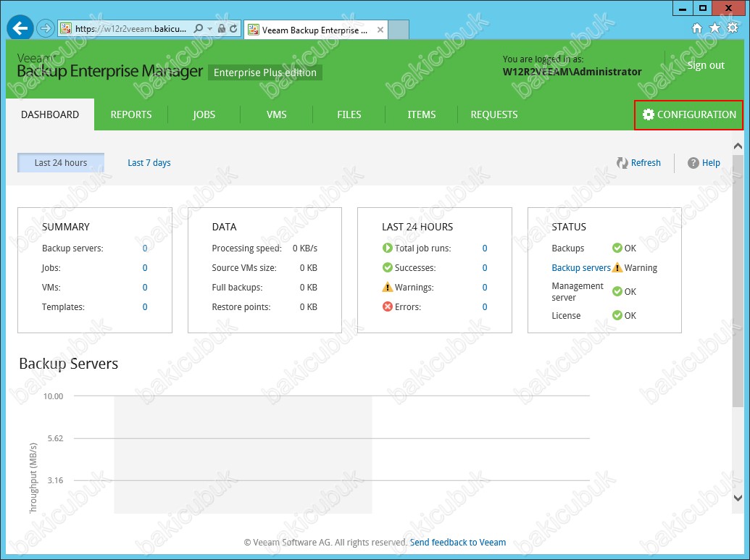
Task: Click the License OK check icon
Action: pyautogui.click(x=617, y=315)
